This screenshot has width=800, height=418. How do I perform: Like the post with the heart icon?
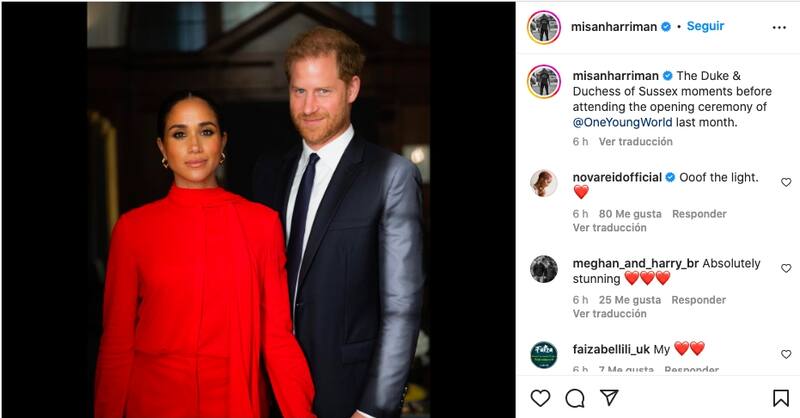(x=540, y=398)
